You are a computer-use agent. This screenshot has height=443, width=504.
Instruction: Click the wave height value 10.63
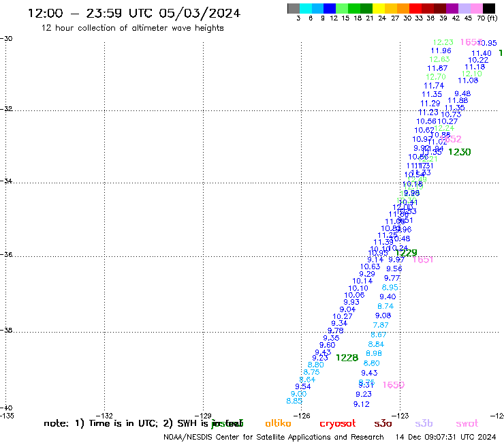point(370,266)
